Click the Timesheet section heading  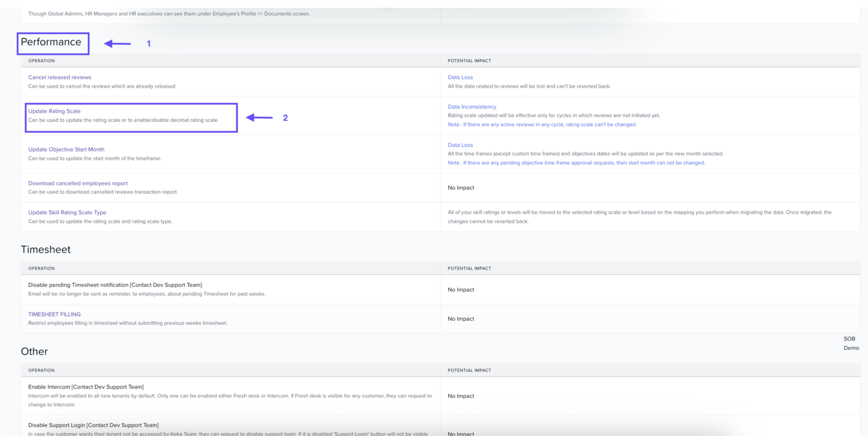point(46,249)
